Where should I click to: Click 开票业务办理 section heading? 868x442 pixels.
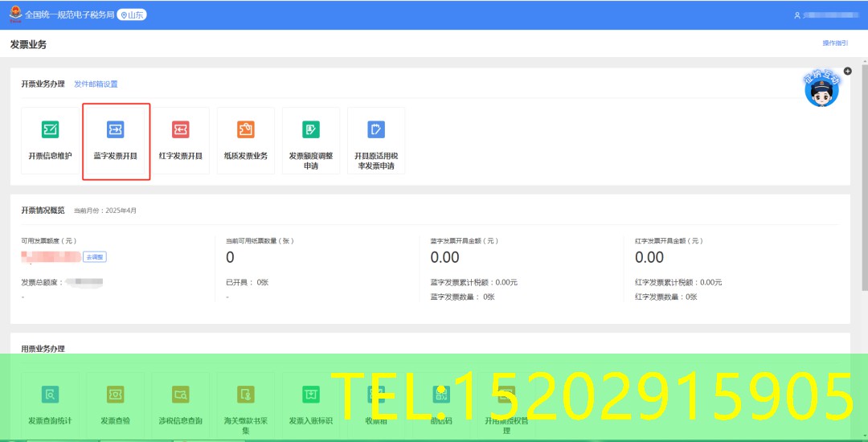click(43, 84)
